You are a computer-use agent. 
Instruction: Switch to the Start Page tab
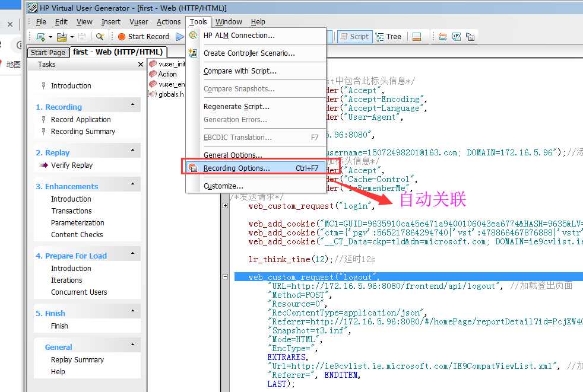[48, 52]
